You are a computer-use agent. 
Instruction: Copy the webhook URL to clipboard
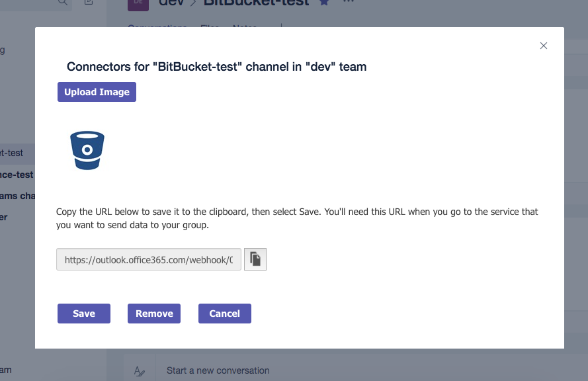click(x=255, y=260)
